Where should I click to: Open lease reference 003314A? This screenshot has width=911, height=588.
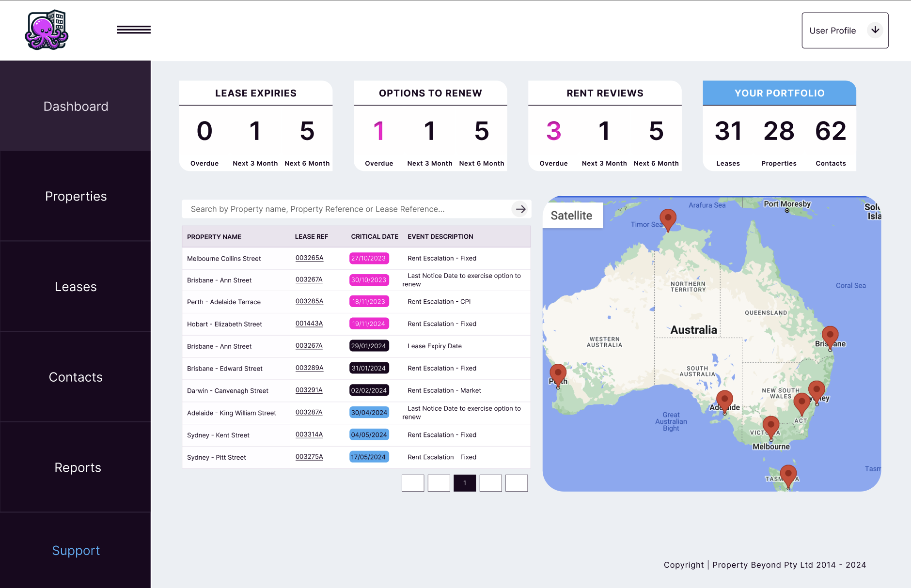click(309, 434)
